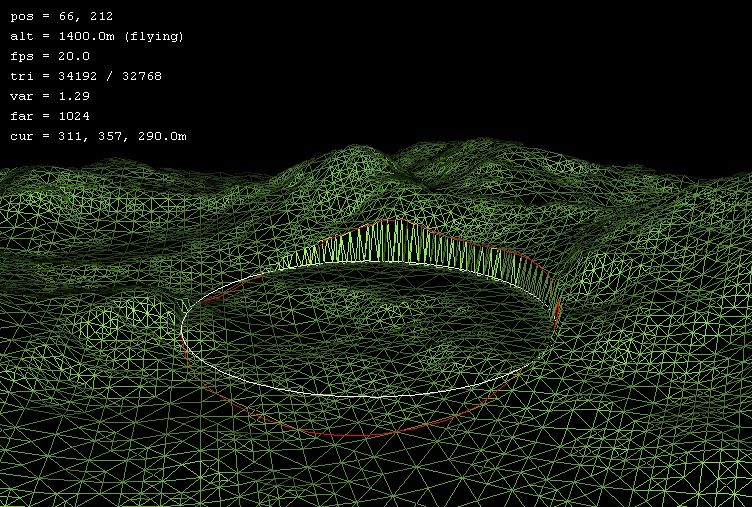Screen dimensions: 752x507
Task: Click the red crest atop the striped wall
Action: (400, 221)
